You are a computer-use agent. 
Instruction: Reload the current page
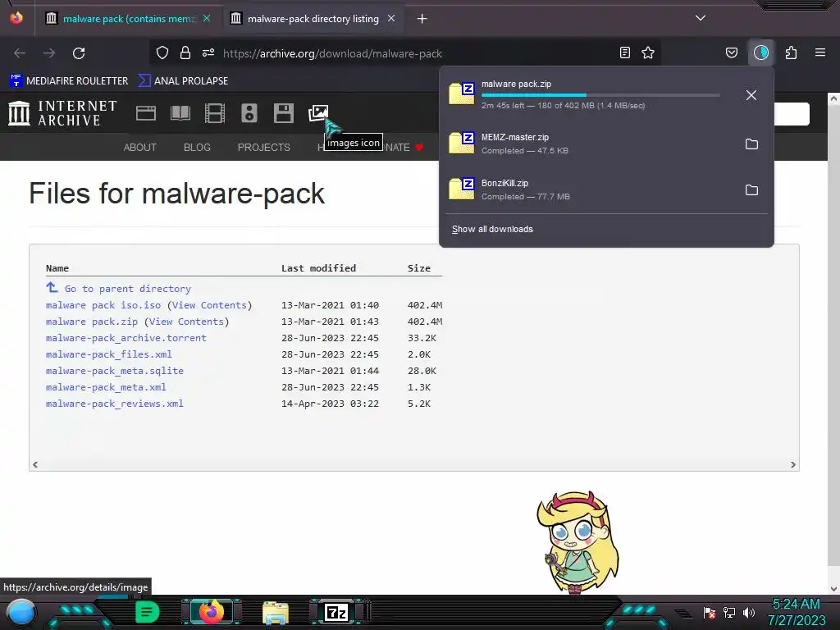click(x=79, y=53)
